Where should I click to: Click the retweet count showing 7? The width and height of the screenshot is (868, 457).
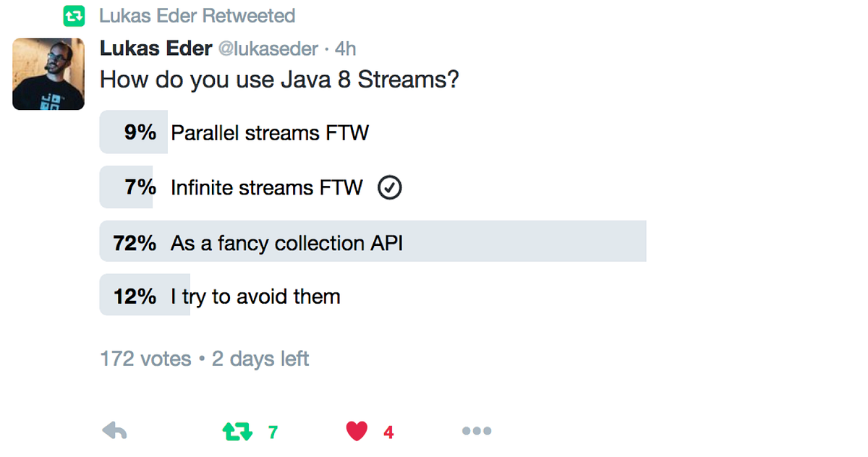pyautogui.click(x=273, y=432)
